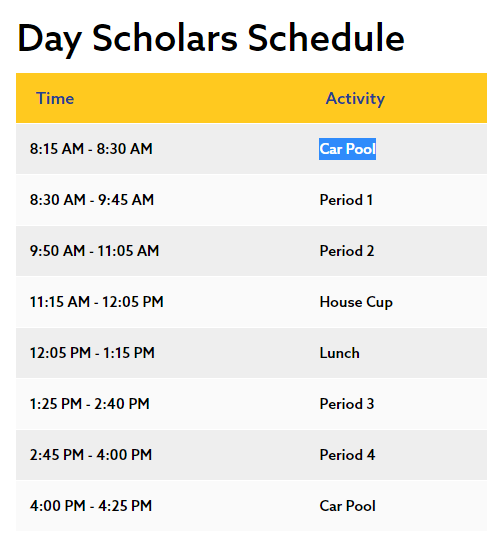This screenshot has width=488, height=539.
Task: Click the House Cup activity cell
Action: coord(356,302)
